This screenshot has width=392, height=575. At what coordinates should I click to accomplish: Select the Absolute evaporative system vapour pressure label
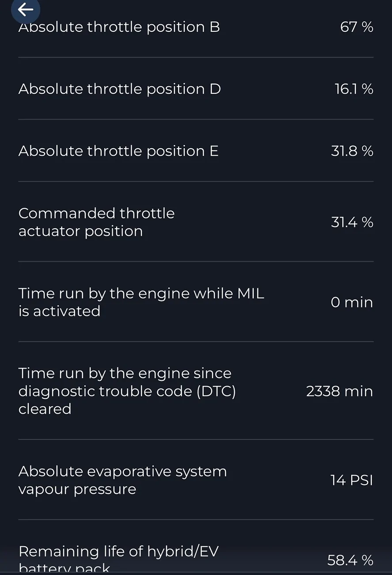coord(122,480)
